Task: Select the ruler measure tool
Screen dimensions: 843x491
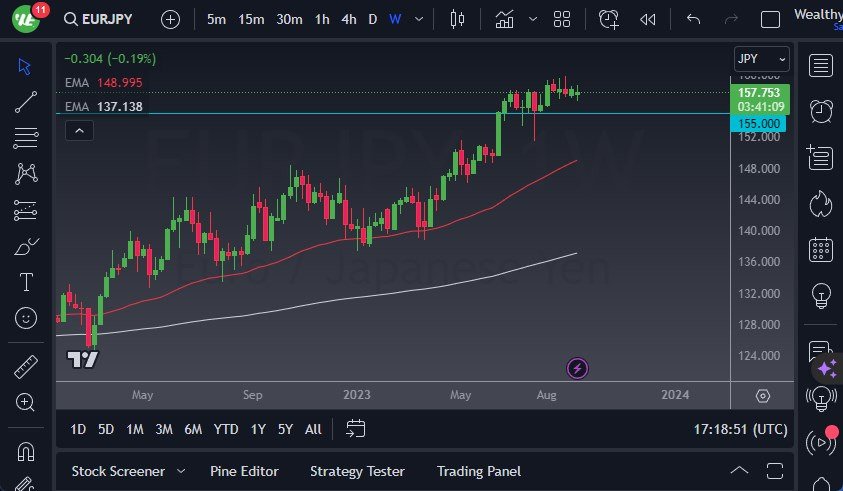Action: point(27,367)
